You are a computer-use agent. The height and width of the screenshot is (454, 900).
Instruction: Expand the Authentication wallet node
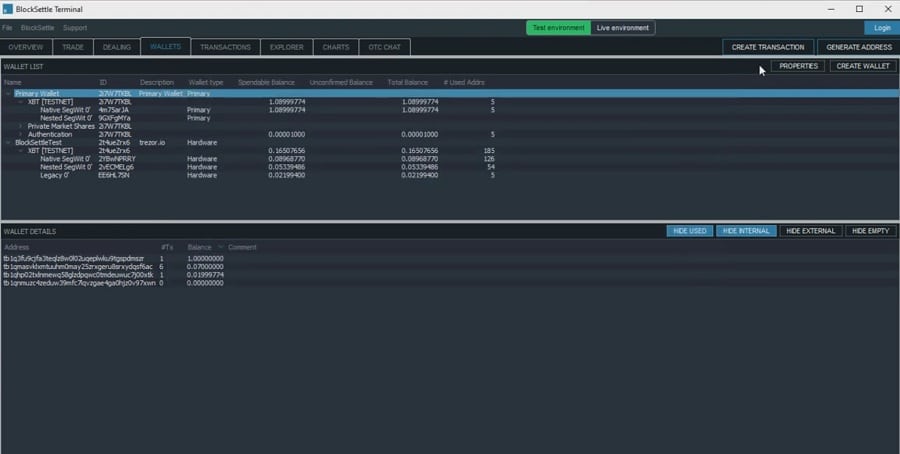click(x=20, y=134)
